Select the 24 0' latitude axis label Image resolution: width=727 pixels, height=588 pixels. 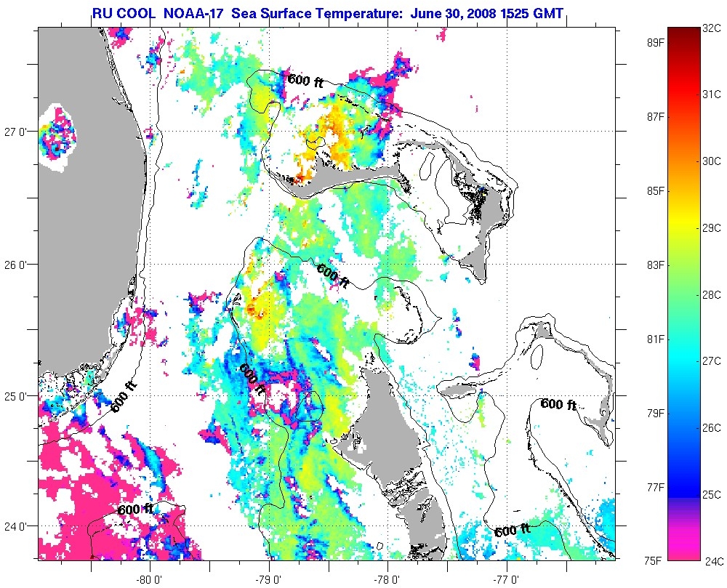click(15, 526)
